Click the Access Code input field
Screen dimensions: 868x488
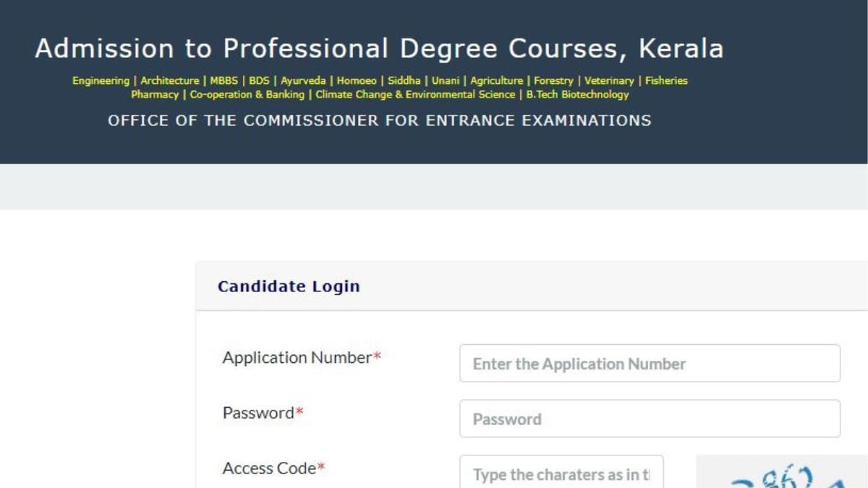[562, 474]
